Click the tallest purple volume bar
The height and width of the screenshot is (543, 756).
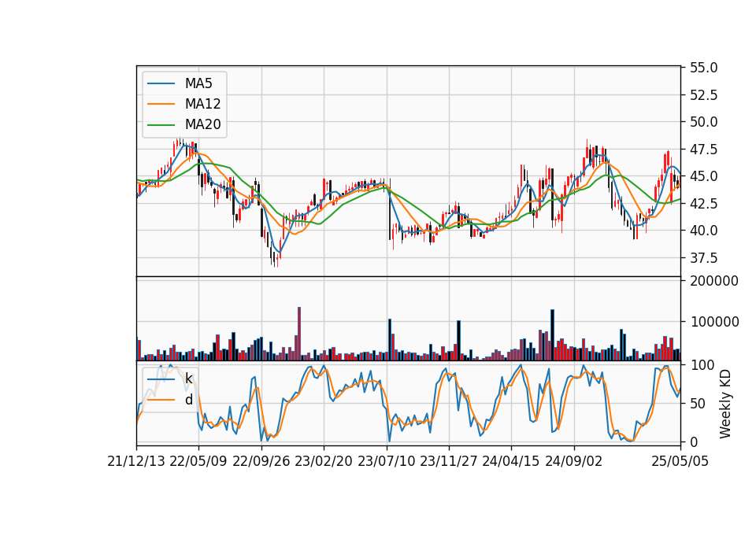(x=299, y=334)
